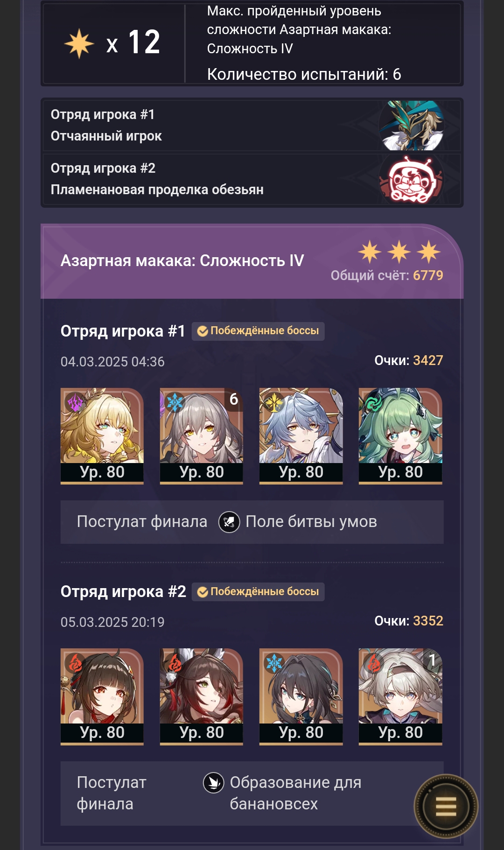Viewport: 504px width, 850px height.
Task: Select the gray-haired character with eidolon 6
Action: (x=202, y=436)
